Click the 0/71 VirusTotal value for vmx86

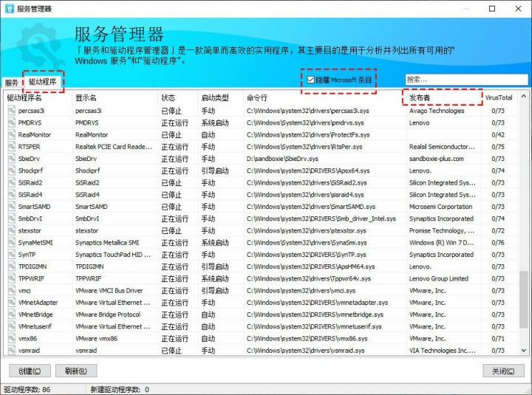pos(498,338)
